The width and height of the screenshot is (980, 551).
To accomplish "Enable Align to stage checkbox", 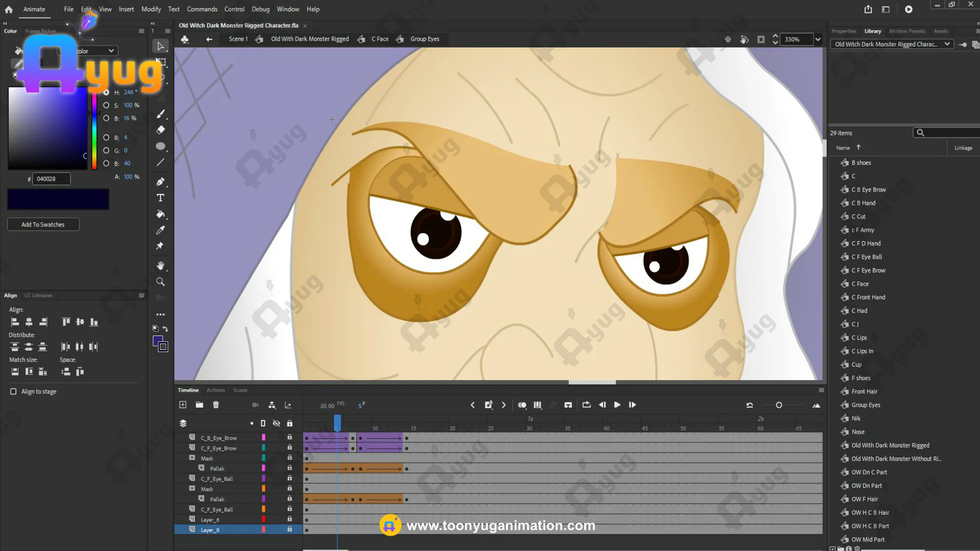I will [13, 391].
